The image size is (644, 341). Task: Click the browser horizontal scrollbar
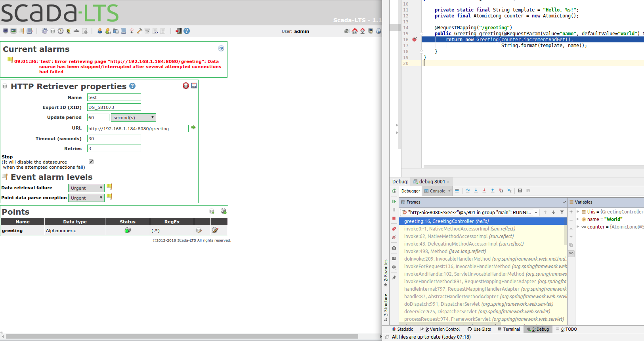182,336
